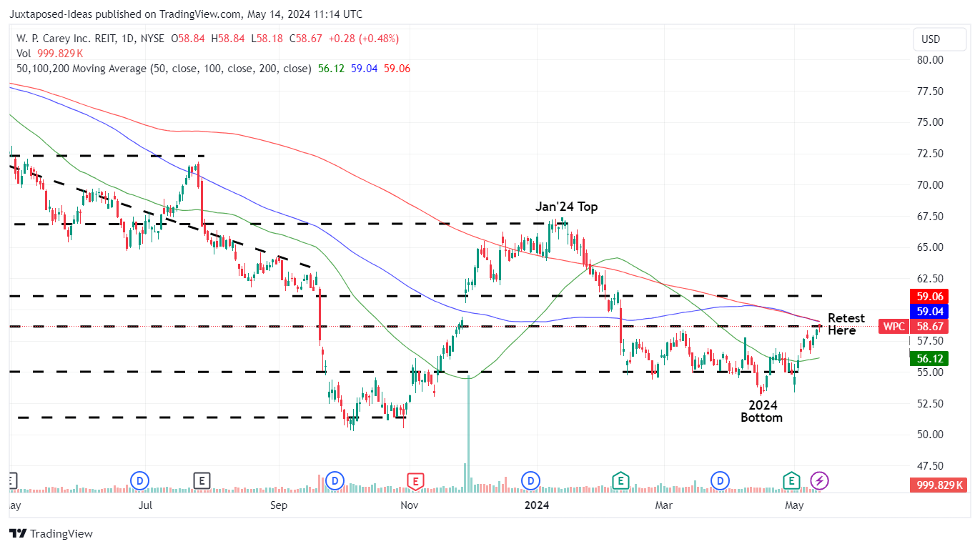This screenshot has width=980, height=549.
Task: Click the Nov time axis label
Action: click(410, 505)
